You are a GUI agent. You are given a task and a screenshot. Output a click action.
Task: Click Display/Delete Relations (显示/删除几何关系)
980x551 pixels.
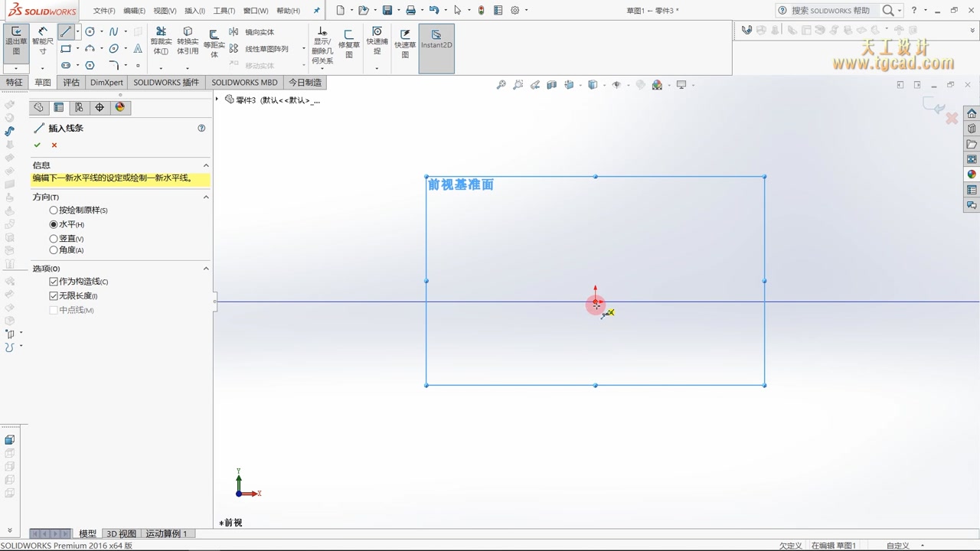pos(322,46)
